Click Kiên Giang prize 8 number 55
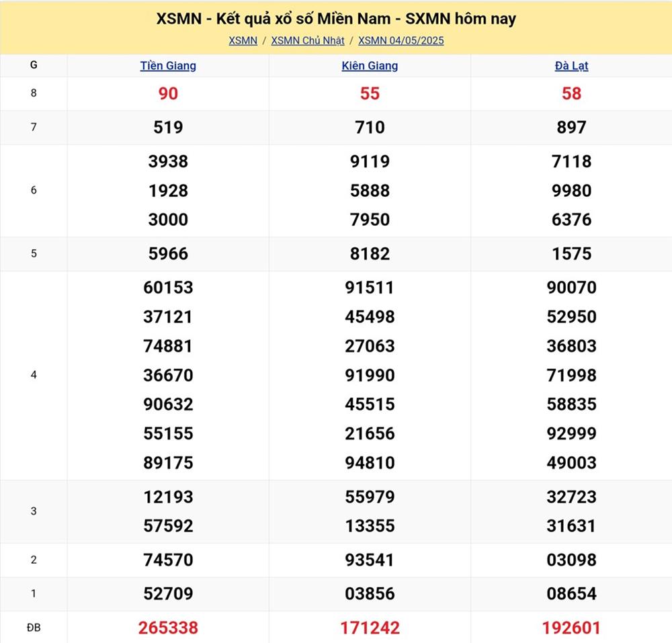The width and height of the screenshot is (672, 643). coord(370,93)
